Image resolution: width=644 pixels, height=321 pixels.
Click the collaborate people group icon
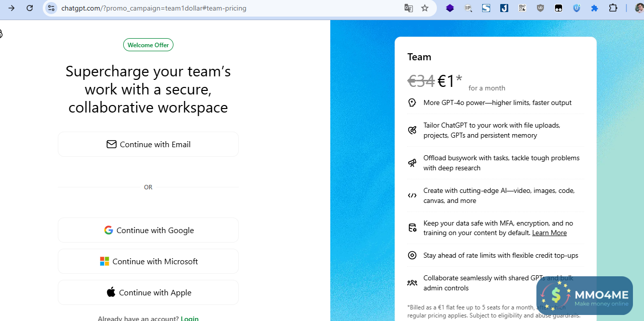click(x=412, y=283)
